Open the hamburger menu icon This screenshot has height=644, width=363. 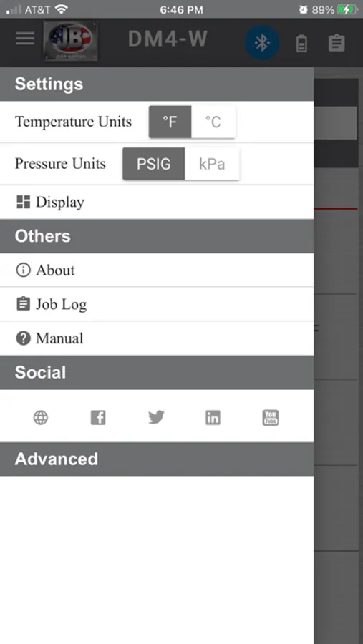click(x=25, y=38)
